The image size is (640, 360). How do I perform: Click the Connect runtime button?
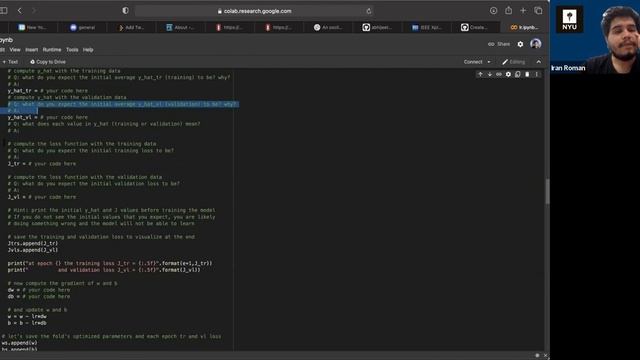[473, 62]
